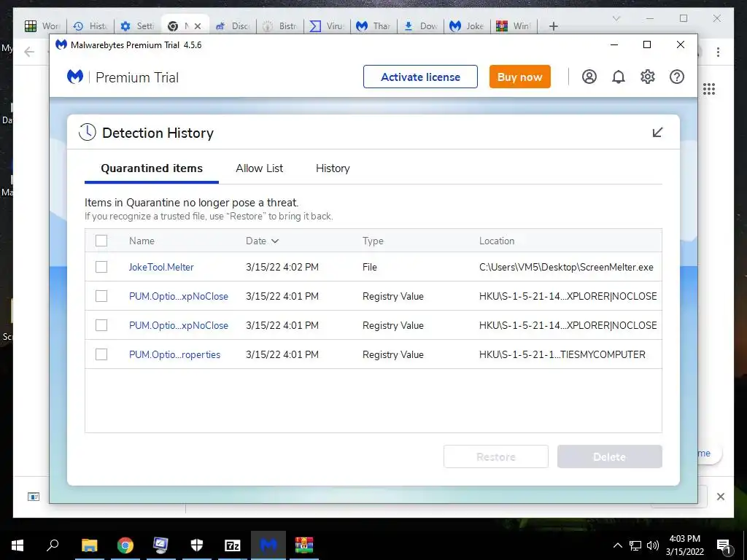Click the download item icon in Chrome's bar
This screenshot has width=747, height=560.
click(x=34, y=497)
